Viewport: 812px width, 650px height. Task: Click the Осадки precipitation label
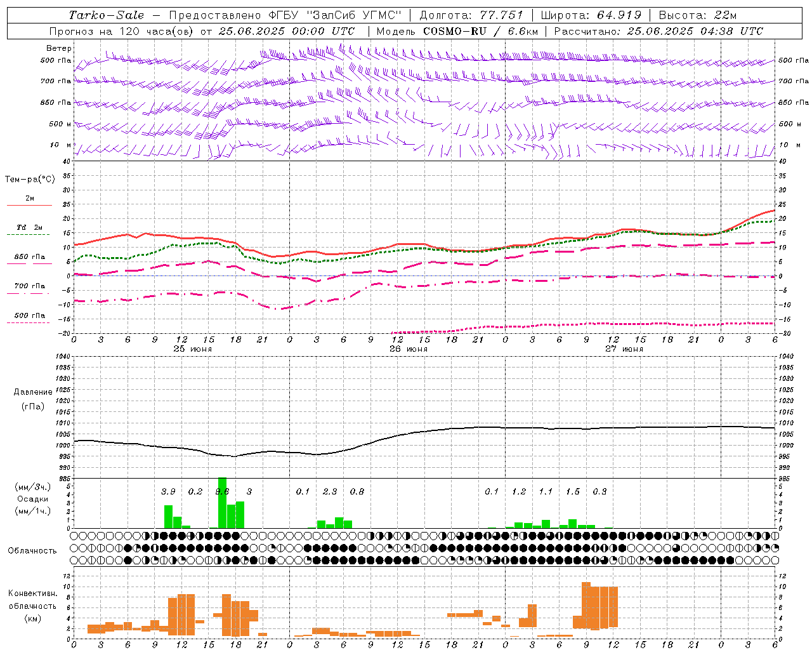pyautogui.click(x=33, y=499)
